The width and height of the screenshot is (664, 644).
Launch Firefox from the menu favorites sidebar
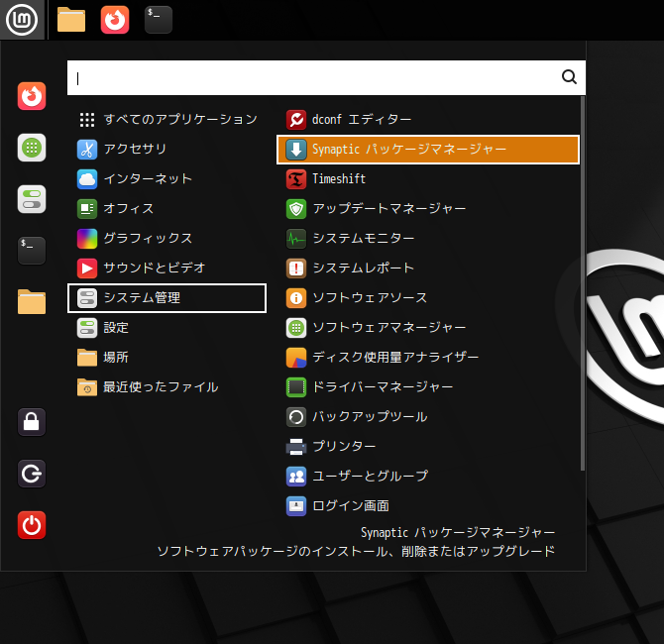pos(32,96)
